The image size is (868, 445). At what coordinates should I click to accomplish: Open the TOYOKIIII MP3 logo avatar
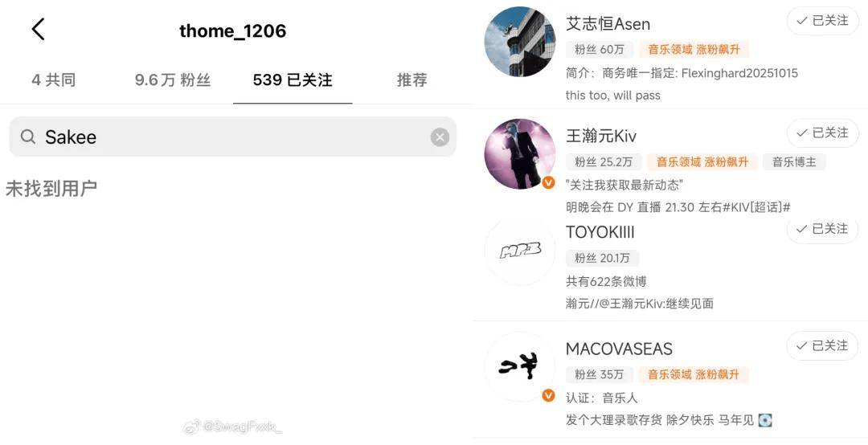click(519, 251)
